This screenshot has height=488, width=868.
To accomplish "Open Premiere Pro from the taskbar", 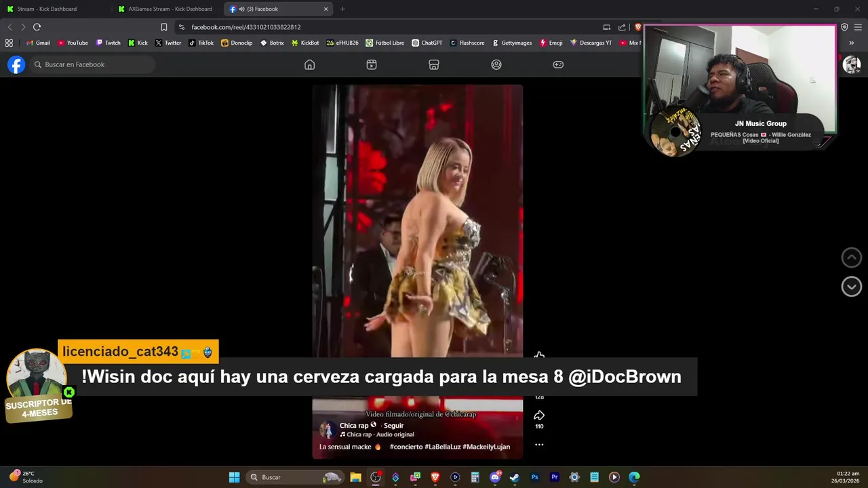I will pyautogui.click(x=554, y=477).
